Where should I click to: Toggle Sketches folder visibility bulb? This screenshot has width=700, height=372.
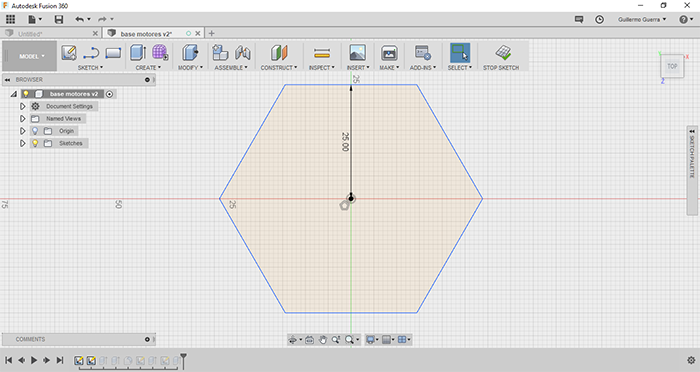[x=35, y=143]
